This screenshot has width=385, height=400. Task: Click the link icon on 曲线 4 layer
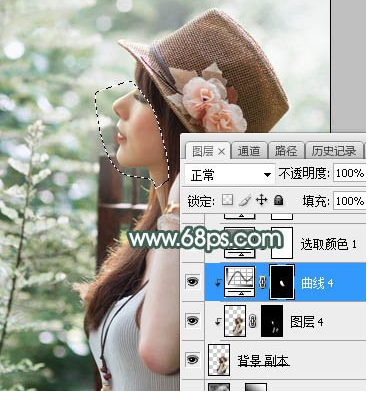point(263,282)
